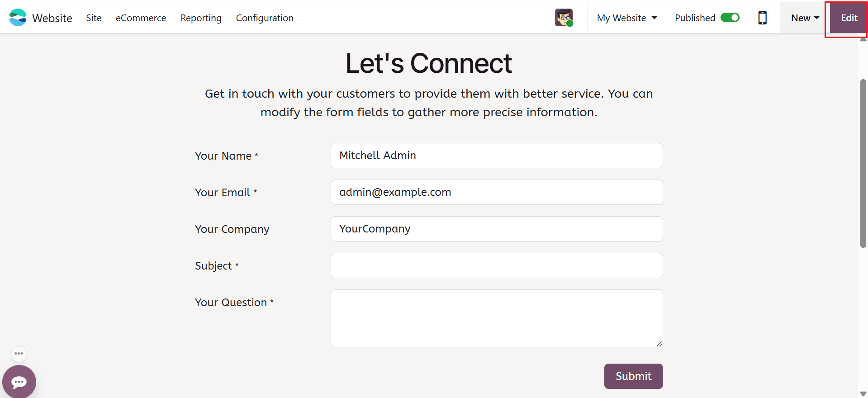The image size is (868, 398).
Task: Click the Your Name field containing Mitchell Admin
Action: [496, 155]
